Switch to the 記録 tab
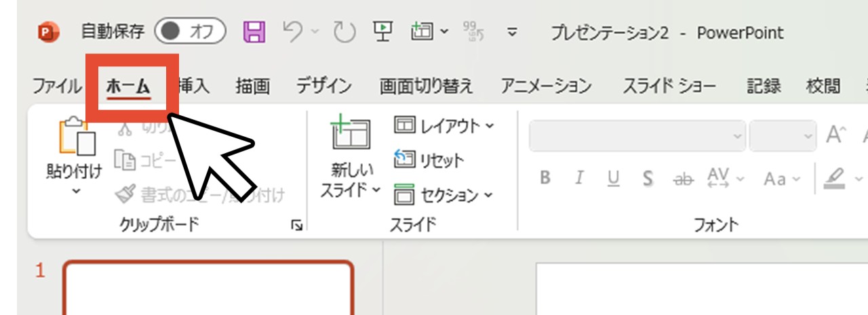 [764, 86]
